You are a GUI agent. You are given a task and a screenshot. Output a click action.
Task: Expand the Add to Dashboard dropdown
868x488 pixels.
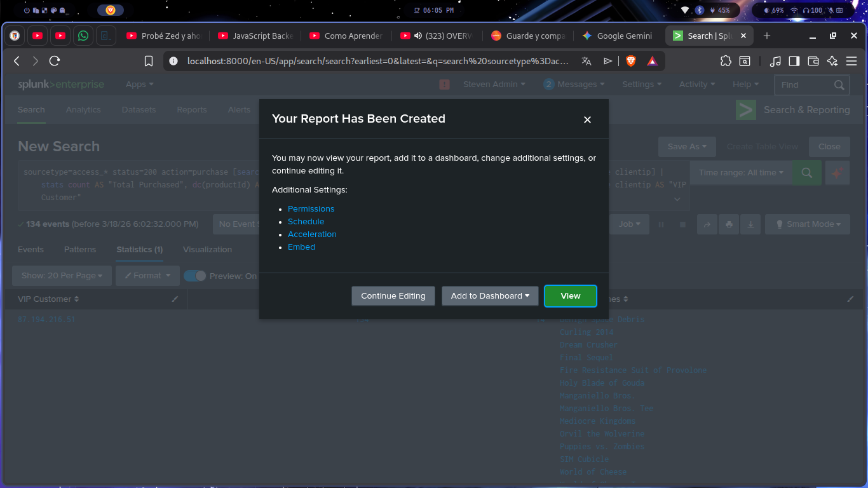[490, 296]
